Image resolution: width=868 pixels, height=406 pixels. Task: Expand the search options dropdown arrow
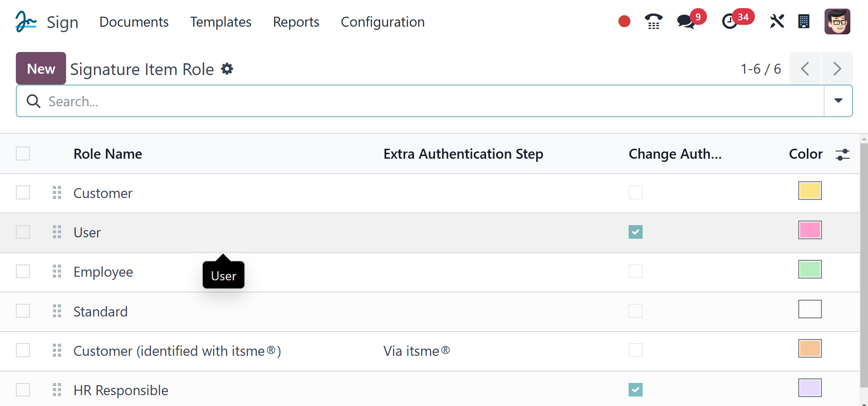point(838,101)
